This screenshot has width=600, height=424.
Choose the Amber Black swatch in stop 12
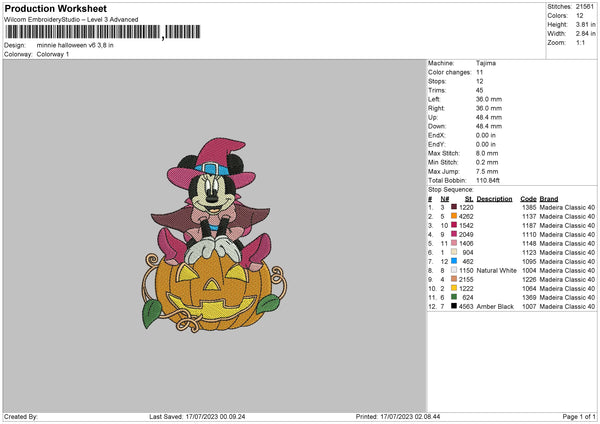(x=456, y=306)
